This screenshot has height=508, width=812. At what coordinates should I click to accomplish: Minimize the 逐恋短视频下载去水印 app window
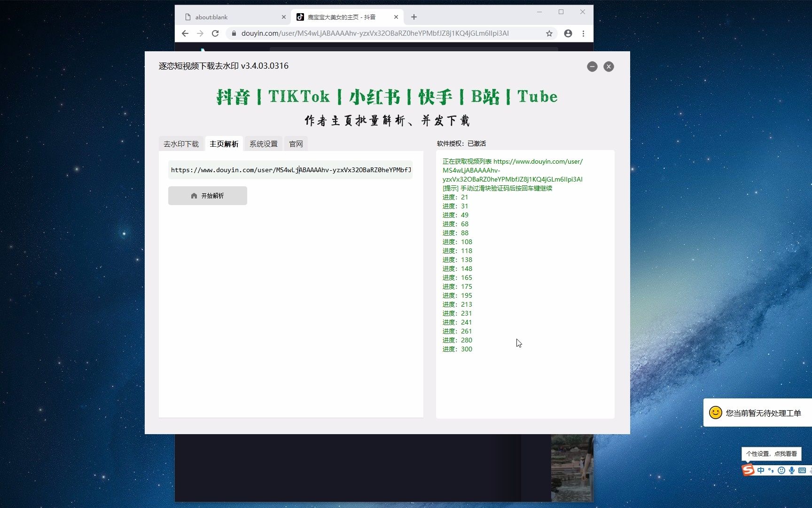(x=592, y=66)
